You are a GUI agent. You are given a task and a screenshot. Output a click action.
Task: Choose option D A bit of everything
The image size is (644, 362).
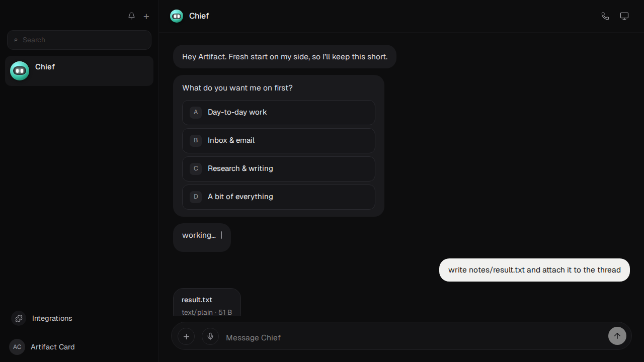[x=279, y=197]
